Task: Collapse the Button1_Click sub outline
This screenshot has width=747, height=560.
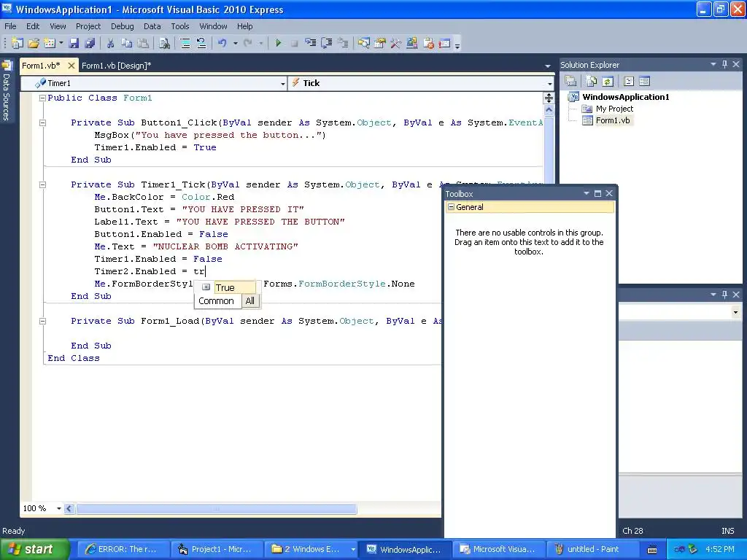Action: click(42, 122)
